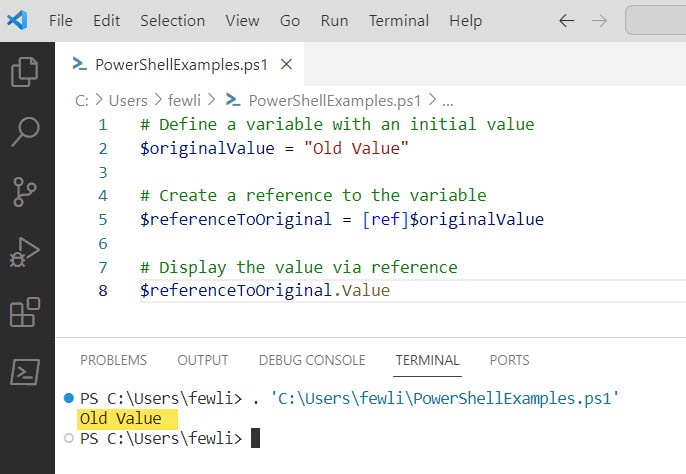Screen dimensions: 686x474
Task: Click the blue command decoration dot in terminal
Action: point(69,398)
